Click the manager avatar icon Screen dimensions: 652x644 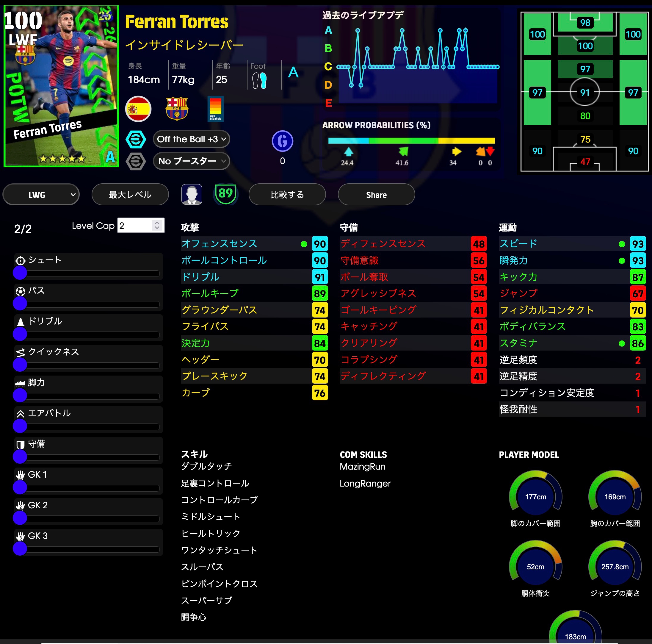pos(192,194)
